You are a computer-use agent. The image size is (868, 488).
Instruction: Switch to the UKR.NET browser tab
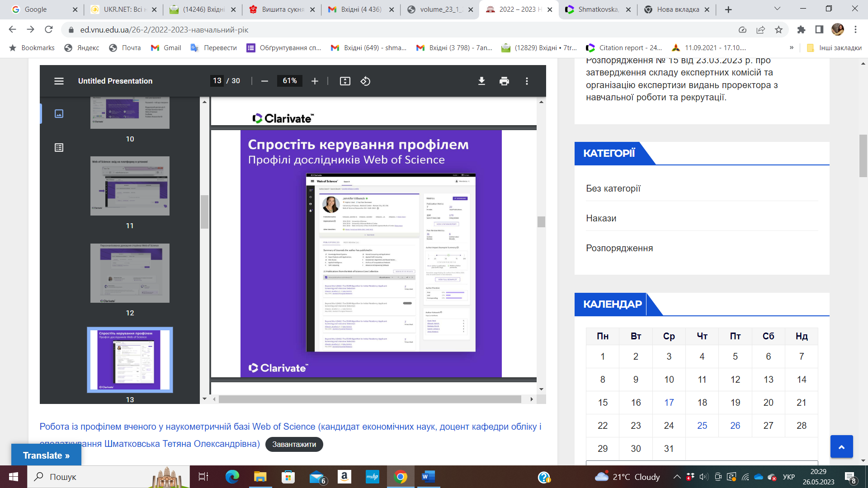tap(122, 9)
